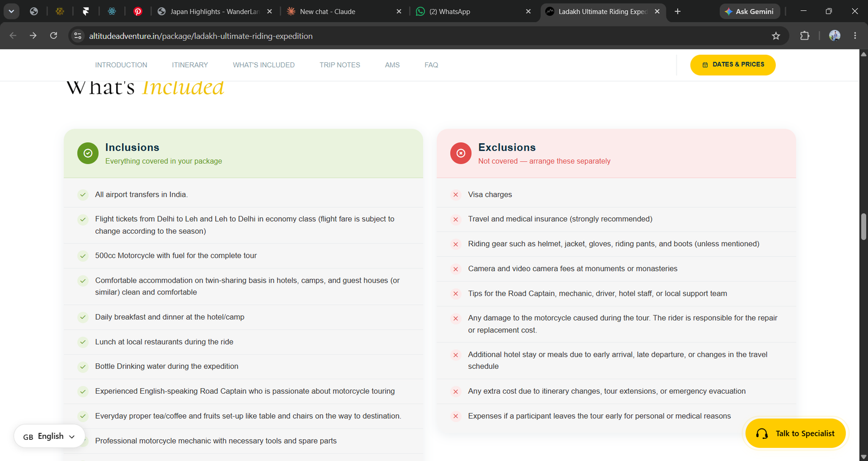868x461 pixels.
Task: Click the green Inclusions check circle icon
Action: 88,153
